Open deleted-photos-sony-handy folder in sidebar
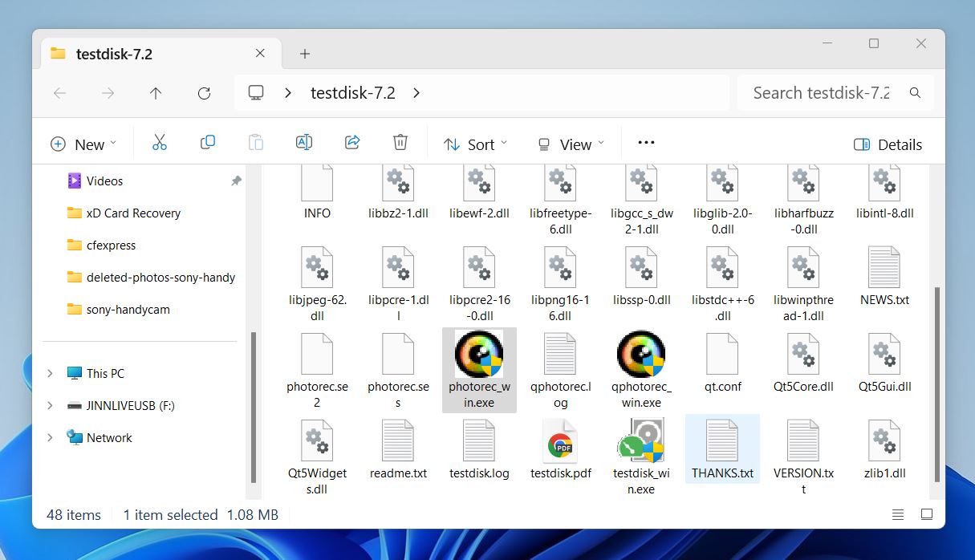The width and height of the screenshot is (975, 560). click(151, 277)
